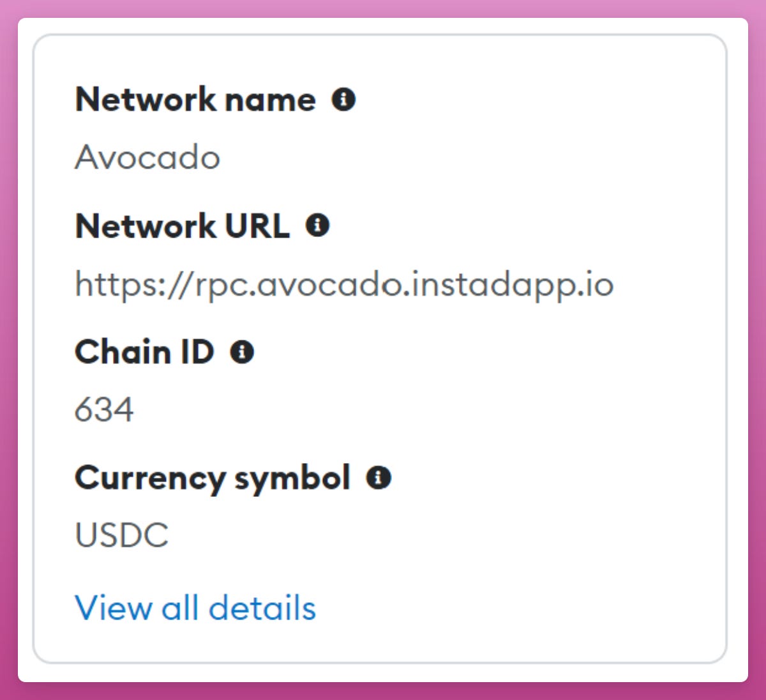Click the Network URL label
766x700 pixels.
click(182, 225)
